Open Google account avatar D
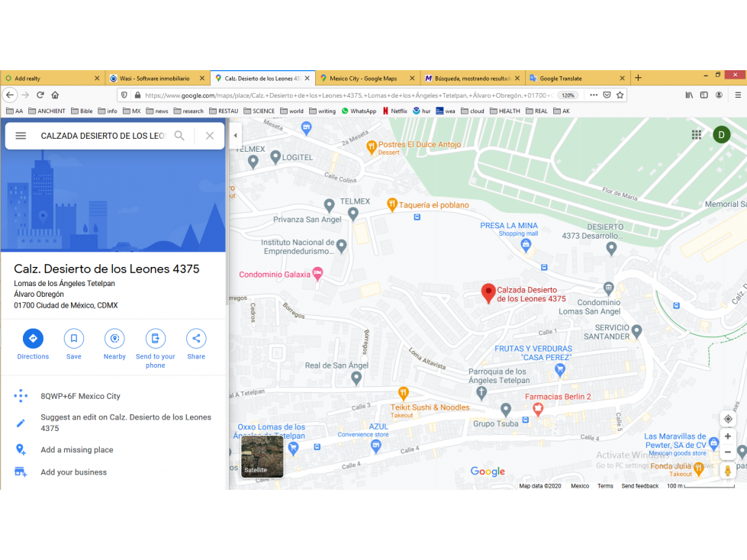747x560 pixels. tap(721, 135)
